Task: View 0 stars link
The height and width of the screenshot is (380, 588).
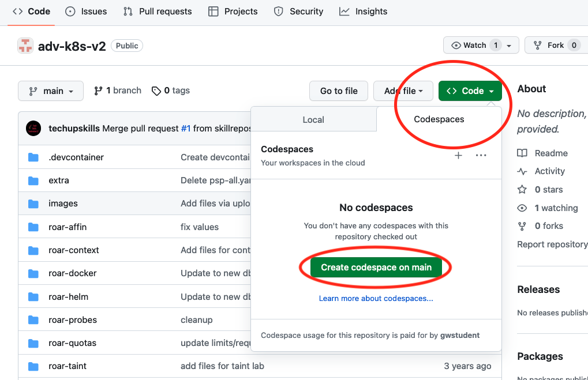Action: click(x=549, y=189)
